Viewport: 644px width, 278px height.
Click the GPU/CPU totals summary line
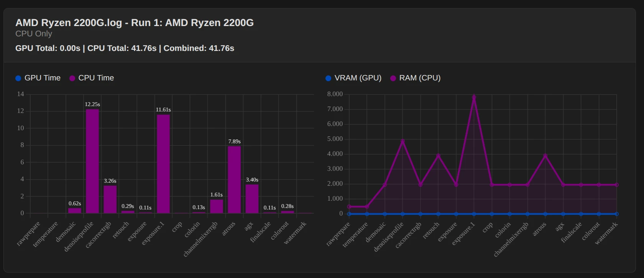tap(125, 48)
